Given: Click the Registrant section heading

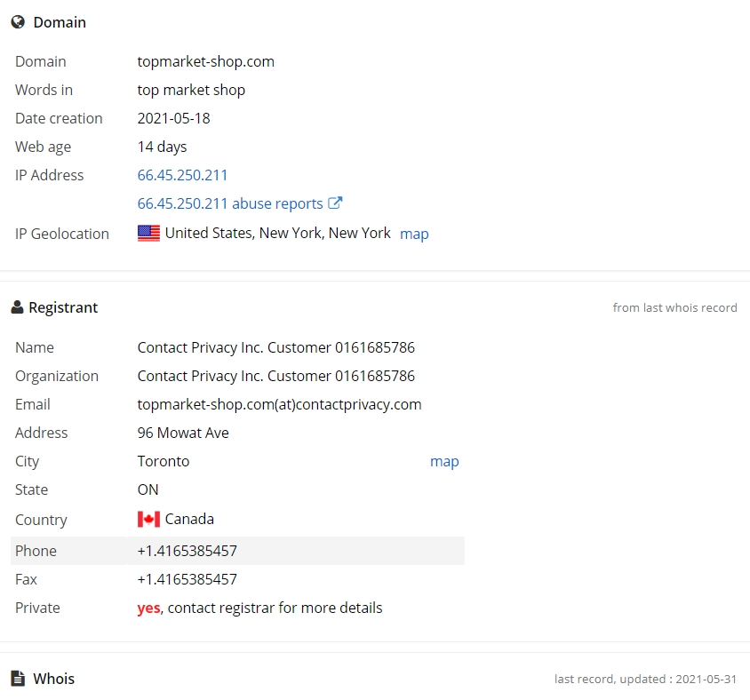Looking at the screenshot, I should click(63, 307).
